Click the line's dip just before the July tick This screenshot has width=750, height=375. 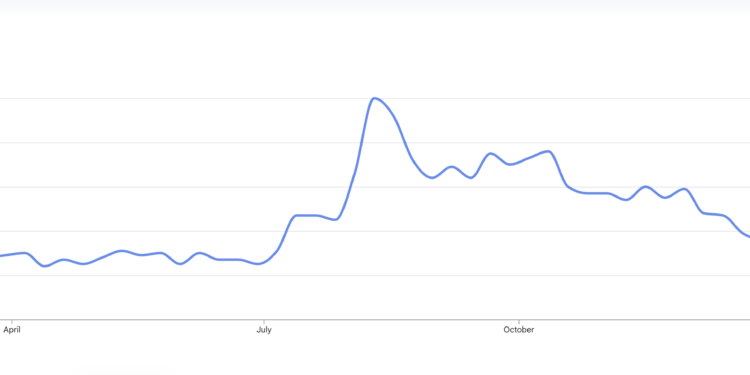coord(258,264)
